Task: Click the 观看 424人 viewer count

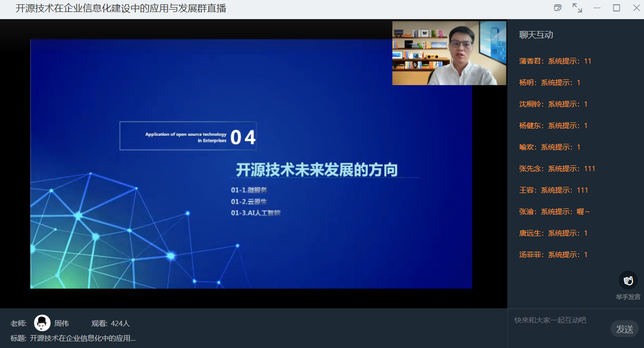Action: pos(110,324)
